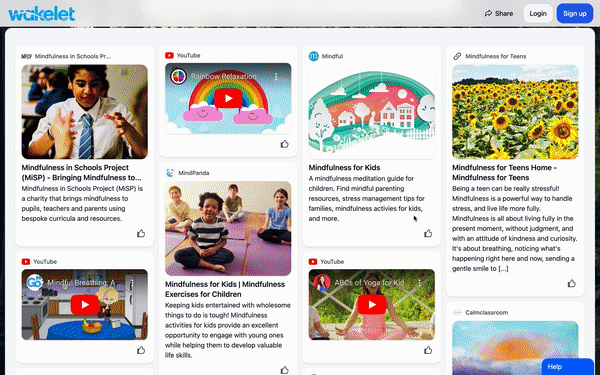Click the Rainbow Relaxation channel avatar
Screen dimensions: 600x375
pyautogui.click(x=179, y=77)
